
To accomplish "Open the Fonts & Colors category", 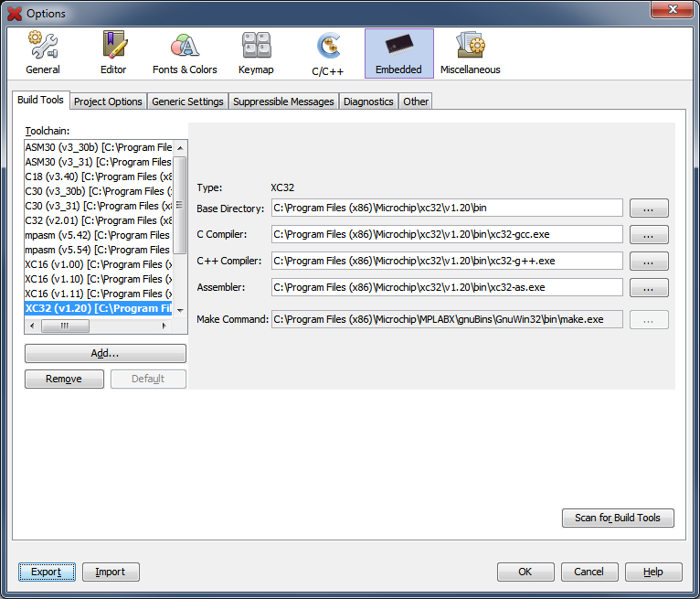I will (x=185, y=53).
